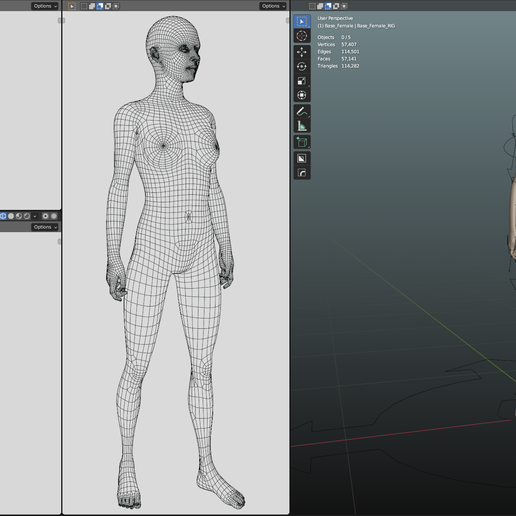516x516 pixels.
Task: Switch the left viewport to Solid shading
Action: [x=11, y=216]
